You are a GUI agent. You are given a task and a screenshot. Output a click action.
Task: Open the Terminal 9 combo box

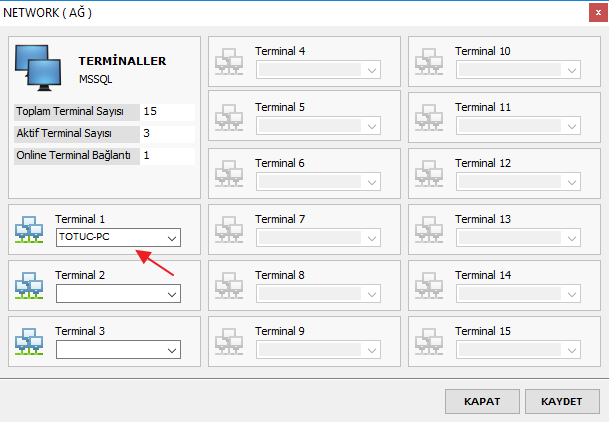(x=318, y=349)
